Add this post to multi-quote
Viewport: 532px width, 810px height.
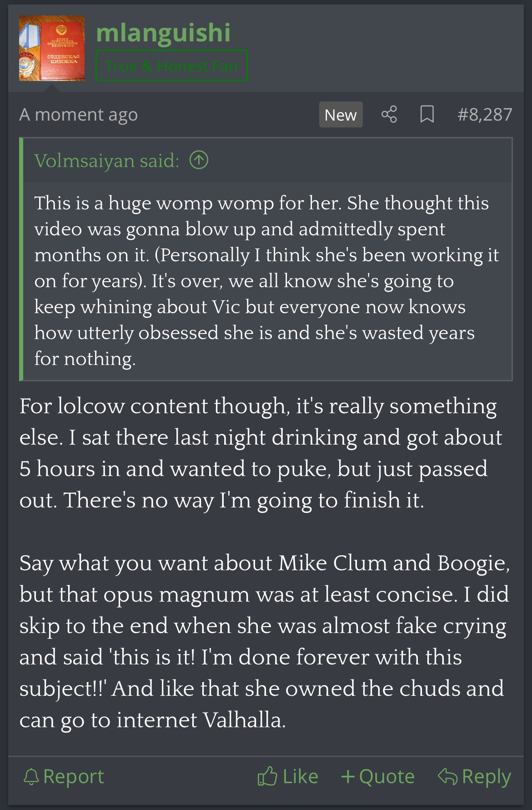[378, 776]
